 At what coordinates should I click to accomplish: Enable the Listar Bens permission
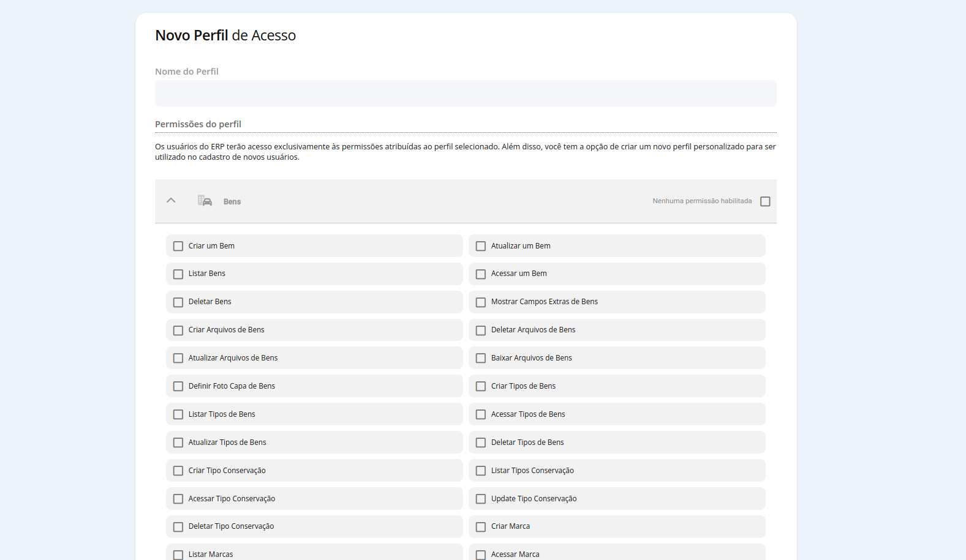click(178, 274)
